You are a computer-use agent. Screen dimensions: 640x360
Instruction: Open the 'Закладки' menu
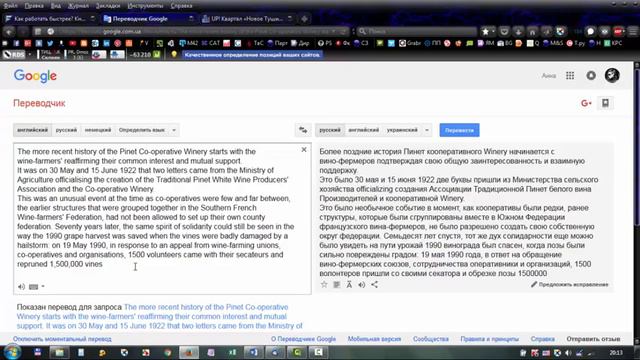[108, 6]
